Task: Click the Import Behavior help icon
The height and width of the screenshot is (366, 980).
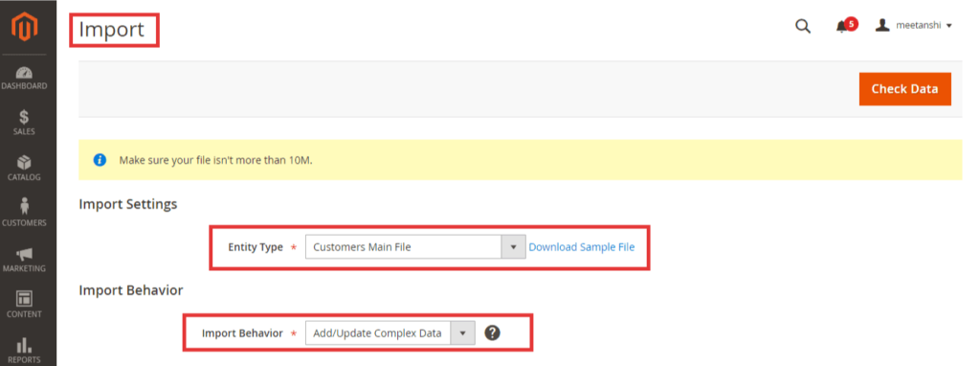Action: tap(493, 333)
